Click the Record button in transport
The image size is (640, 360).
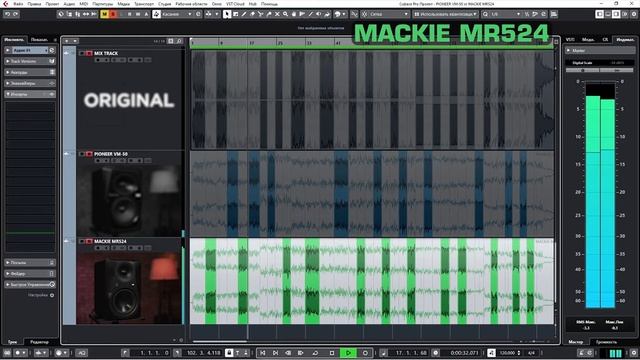click(x=365, y=353)
